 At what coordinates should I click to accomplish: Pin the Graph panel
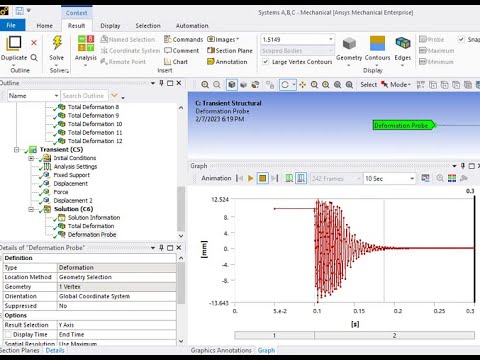[x=463, y=166]
